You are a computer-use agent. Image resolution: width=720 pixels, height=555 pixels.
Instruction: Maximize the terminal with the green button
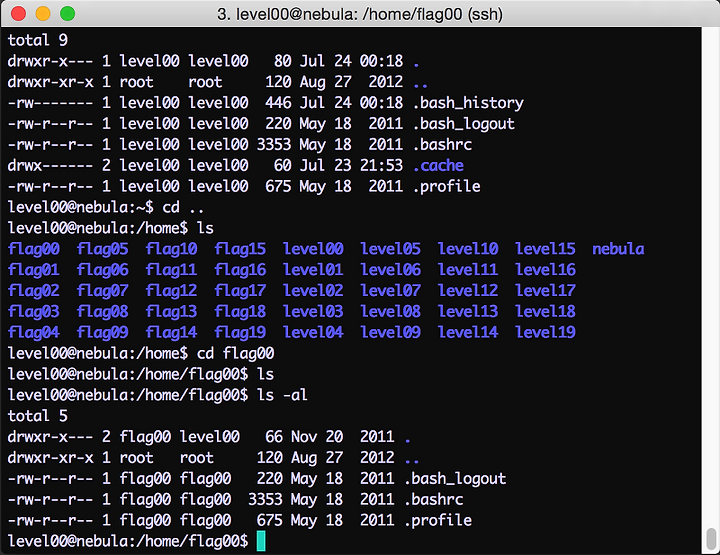click(x=68, y=14)
